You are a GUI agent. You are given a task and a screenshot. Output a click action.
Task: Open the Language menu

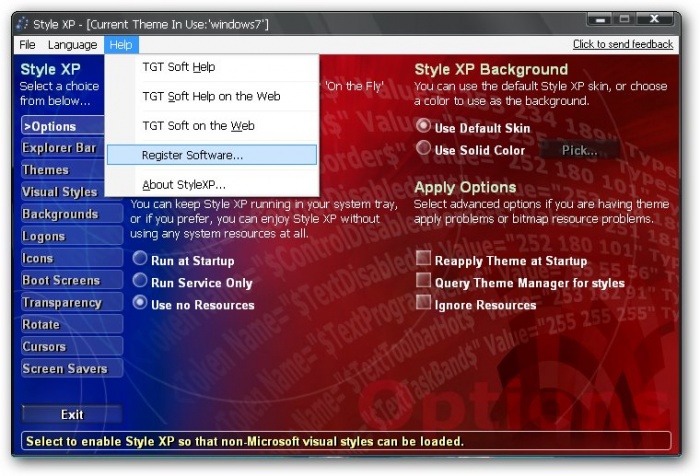(x=72, y=45)
